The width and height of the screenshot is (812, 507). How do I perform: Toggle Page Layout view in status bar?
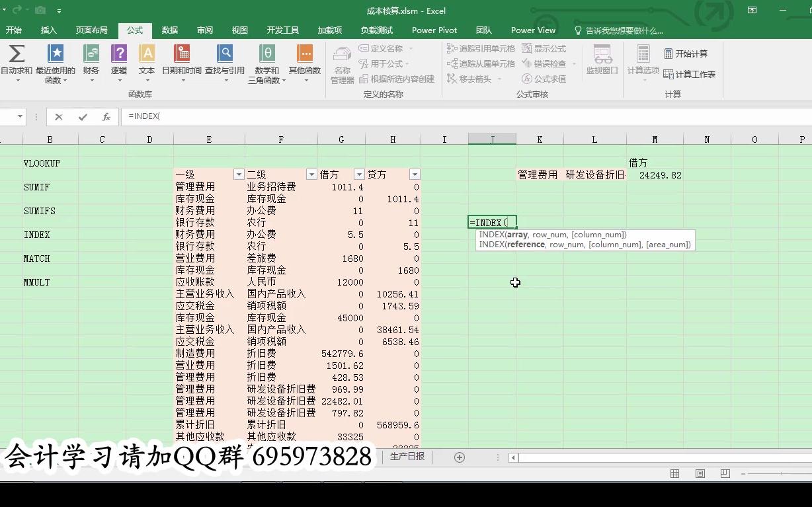click(699, 474)
